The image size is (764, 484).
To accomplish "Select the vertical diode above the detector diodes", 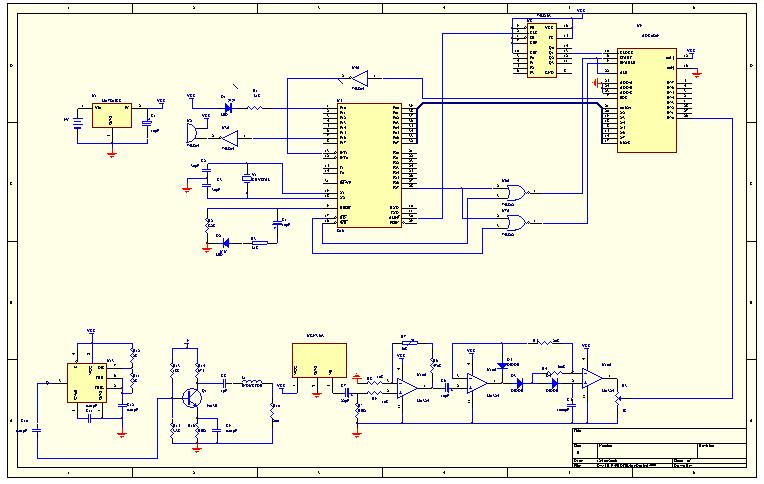I will (502, 365).
